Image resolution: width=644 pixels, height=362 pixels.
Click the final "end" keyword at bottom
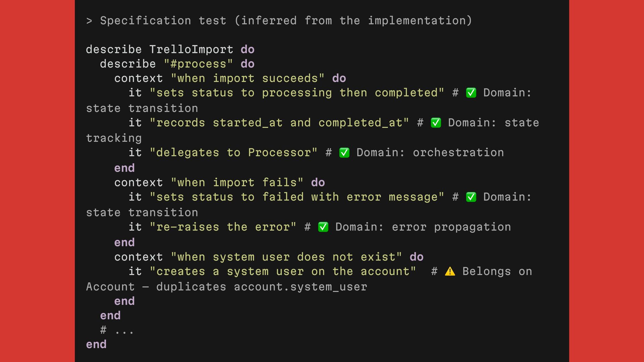pos(96,345)
